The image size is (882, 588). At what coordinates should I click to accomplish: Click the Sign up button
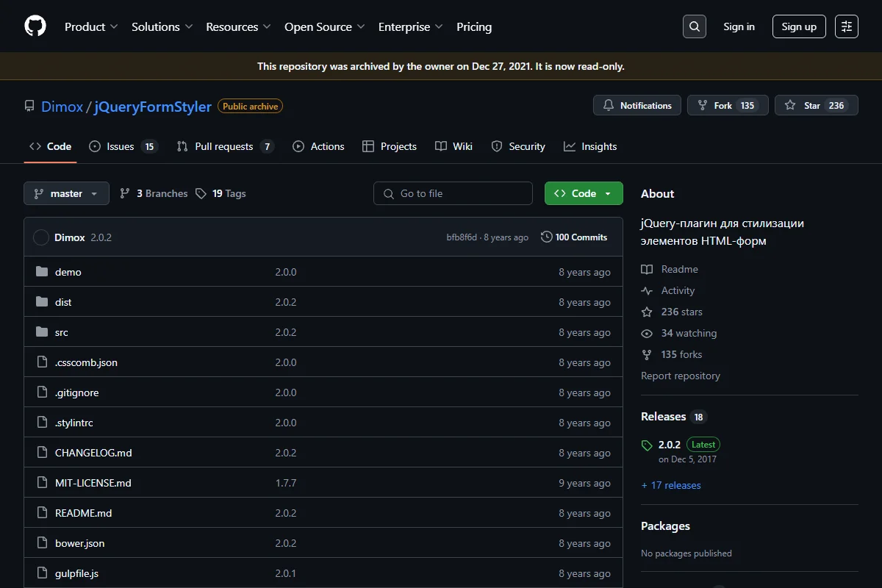click(799, 26)
